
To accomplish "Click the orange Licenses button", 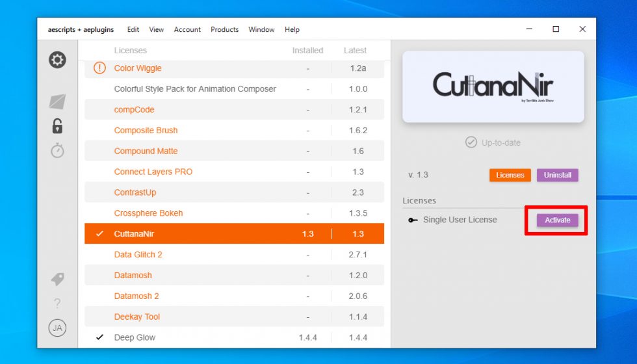I will point(510,175).
